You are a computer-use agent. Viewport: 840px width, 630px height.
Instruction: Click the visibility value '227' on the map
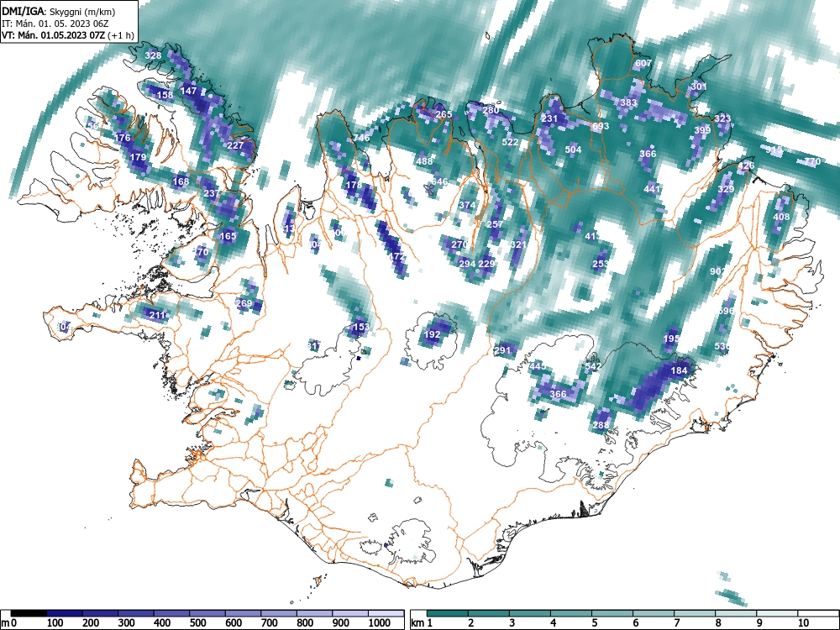tap(236, 145)
